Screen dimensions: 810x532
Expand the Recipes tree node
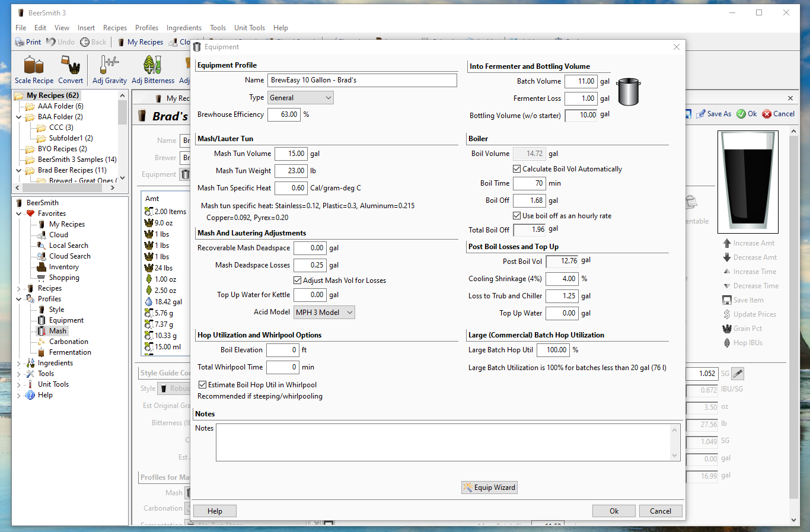[x=19, y=288]
